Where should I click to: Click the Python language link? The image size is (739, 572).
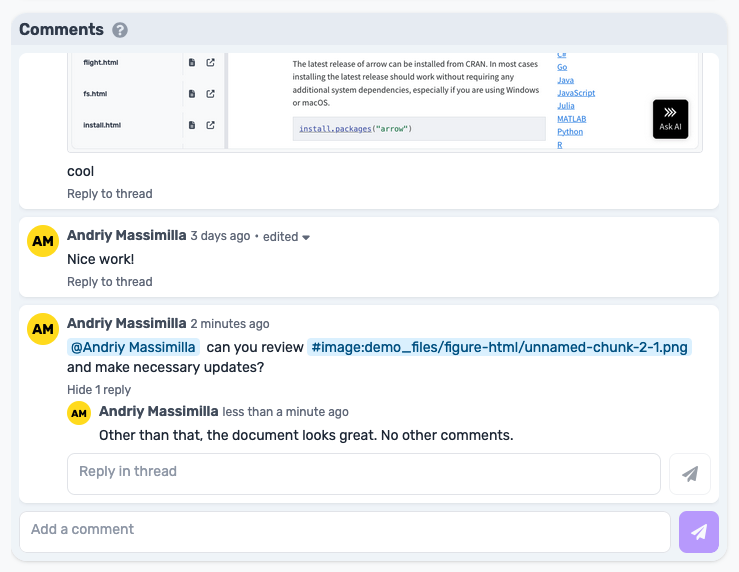click(x=570, y=131)
